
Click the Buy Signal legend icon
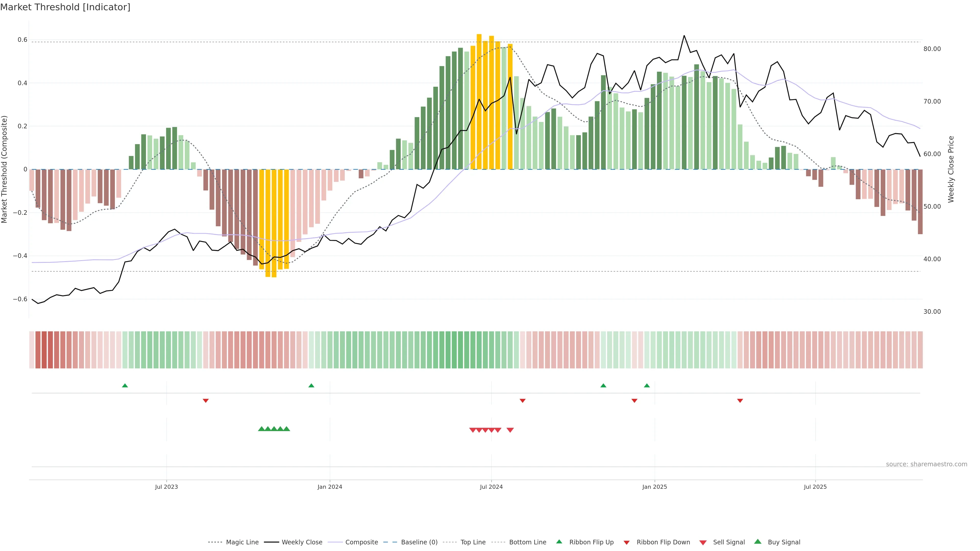pos(758,542)
